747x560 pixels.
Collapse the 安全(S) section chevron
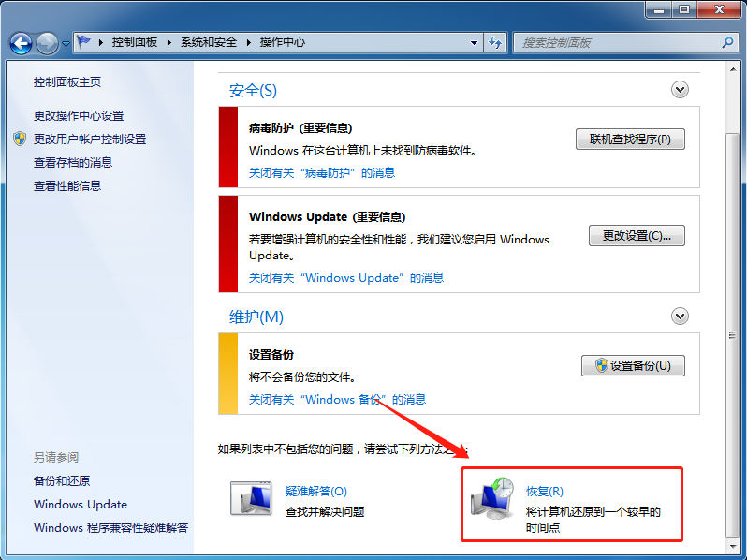(x=680, y=90)
